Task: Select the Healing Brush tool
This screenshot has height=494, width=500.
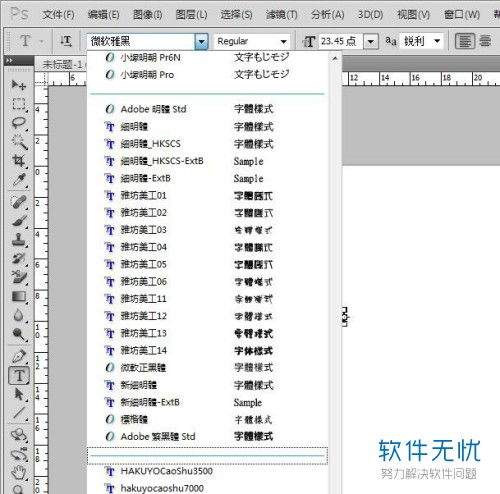Action: coord(19,202)
